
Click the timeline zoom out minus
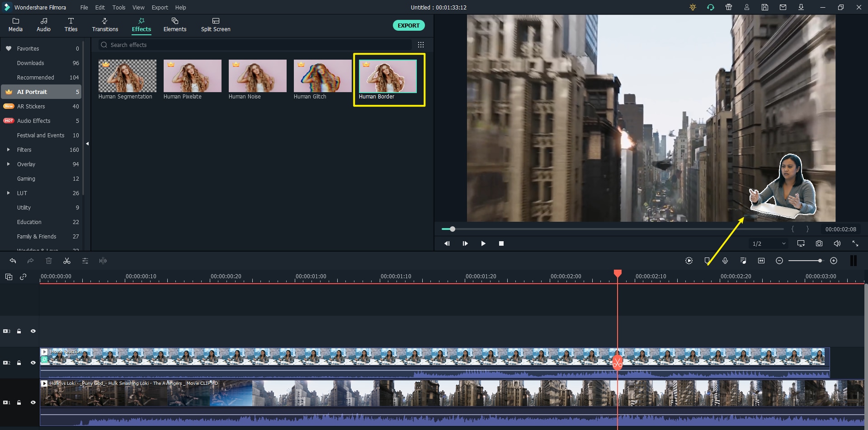(x=779, y=261)
